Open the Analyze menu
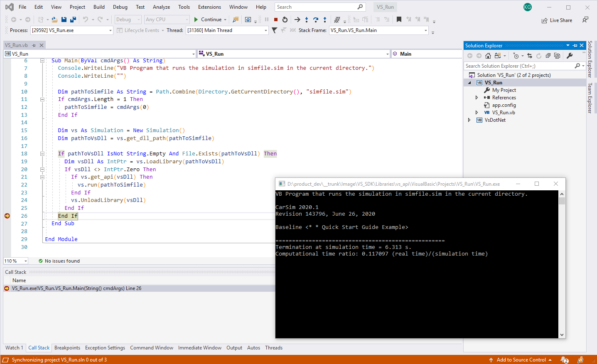The height and width of the screenshot is (364, 597). (x=161, y=7)
